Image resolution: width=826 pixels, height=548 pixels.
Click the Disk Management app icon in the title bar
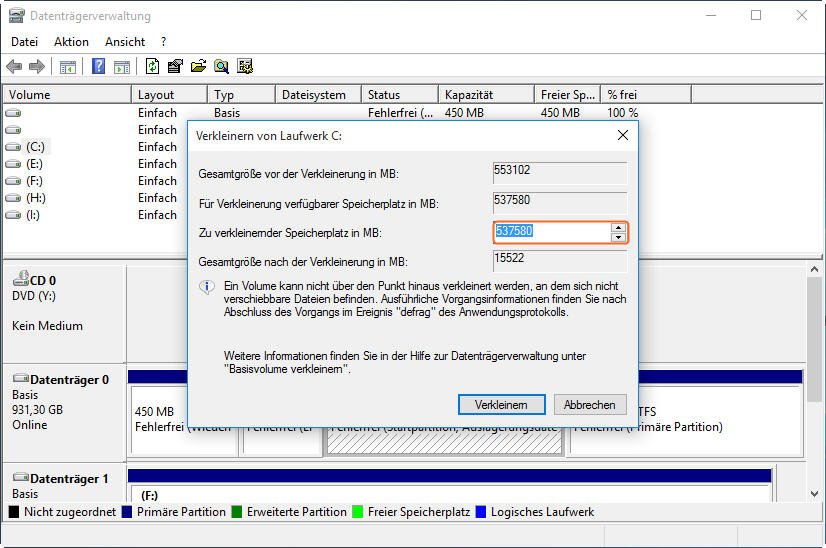point(16,16)
